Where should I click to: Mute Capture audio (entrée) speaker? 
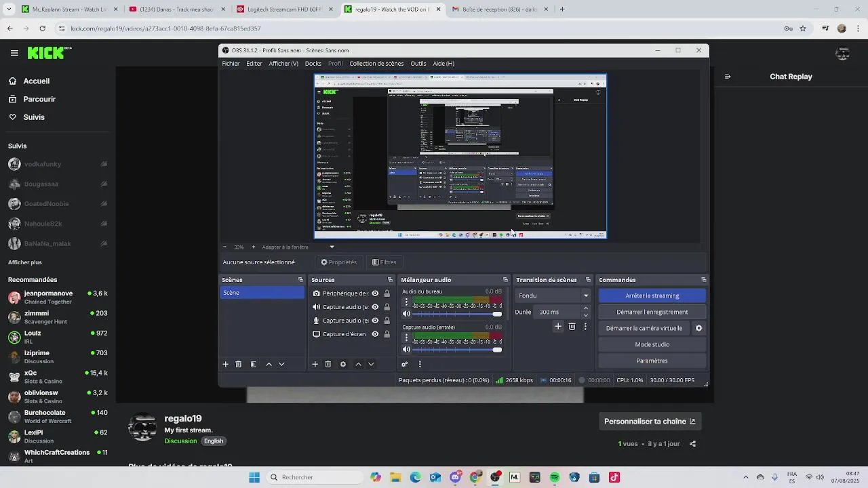click(406, 350)
